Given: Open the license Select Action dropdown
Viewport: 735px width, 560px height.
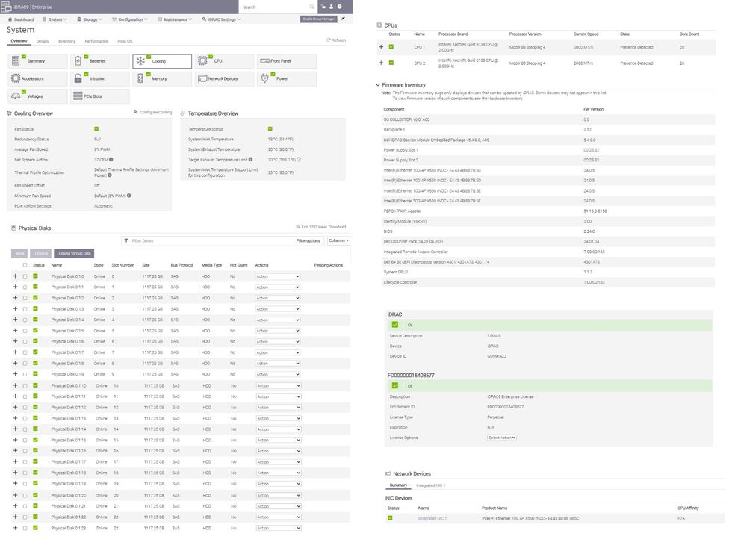Looking at the screenshot, I should tap(502, 438).
